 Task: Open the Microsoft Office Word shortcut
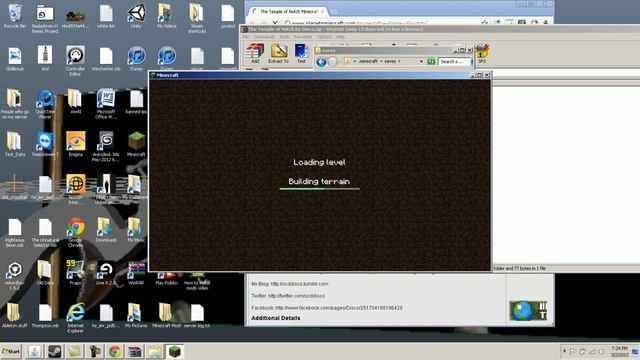coord(106,104)
